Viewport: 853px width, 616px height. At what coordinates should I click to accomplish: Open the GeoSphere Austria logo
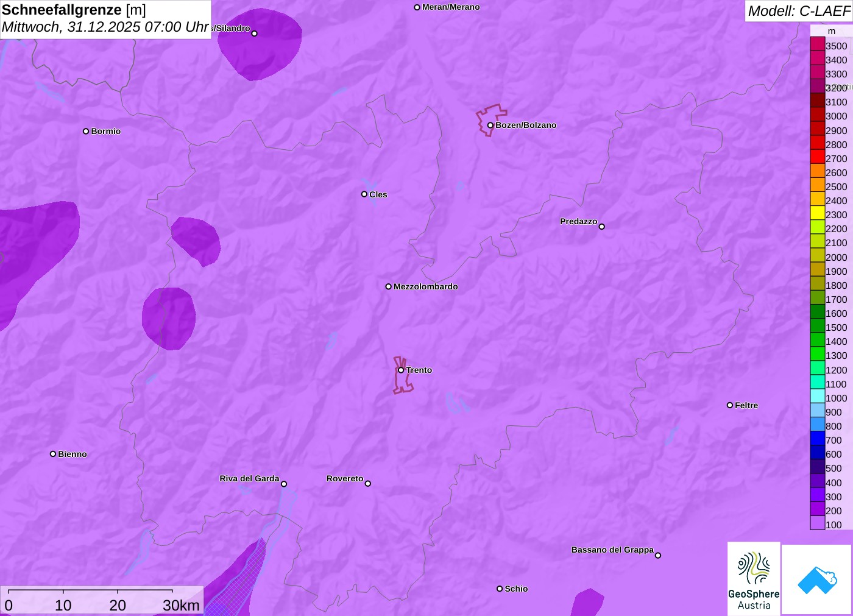(x=754, y=579)
